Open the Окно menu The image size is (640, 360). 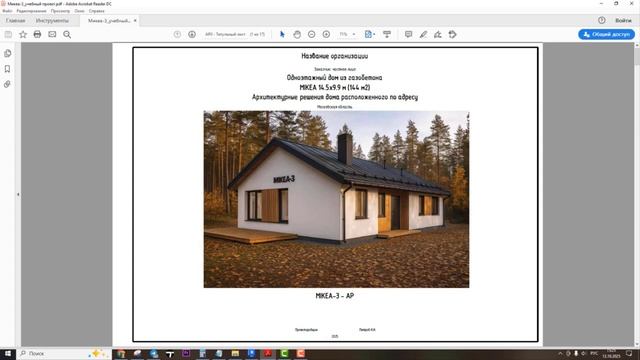coord(80,11)
